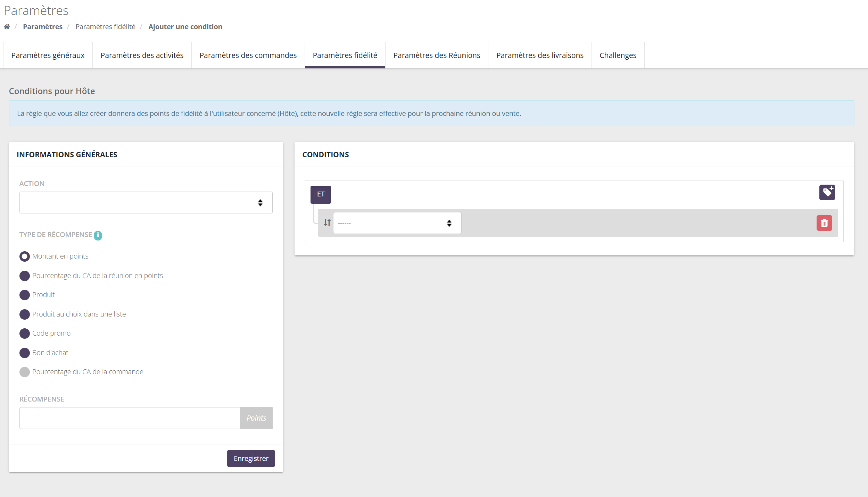Viewport: 868px width, 497px height.
Task: Click the CONDITIONS panel title
Action: [325, 154]
